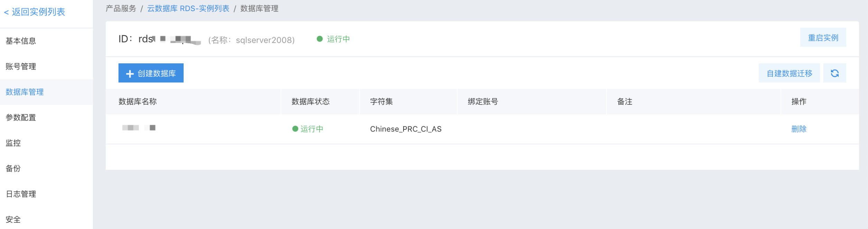868x229 pixels.
Task: Click the 字符集 column header
Action: click(381, 102)
